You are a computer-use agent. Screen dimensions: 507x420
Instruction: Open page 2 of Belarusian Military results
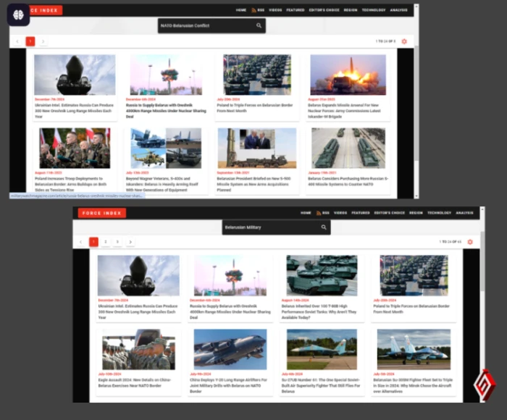click(106, 242)
